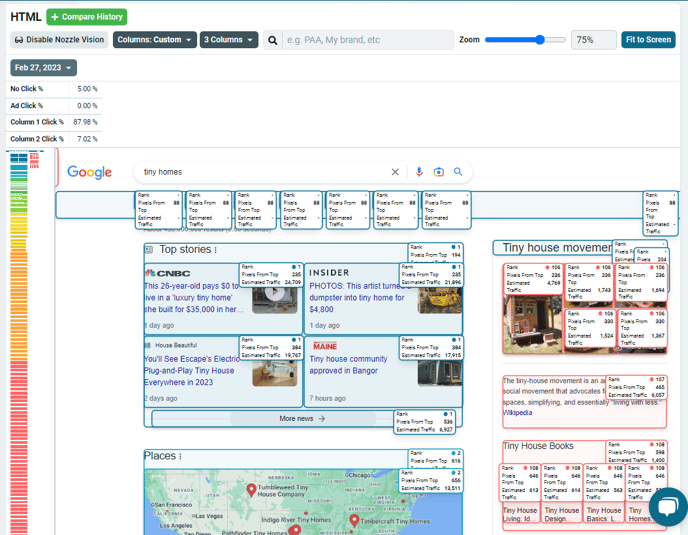Click the magnifier search icon beside filter box
The image size is (688, 535).
(272, 40)
